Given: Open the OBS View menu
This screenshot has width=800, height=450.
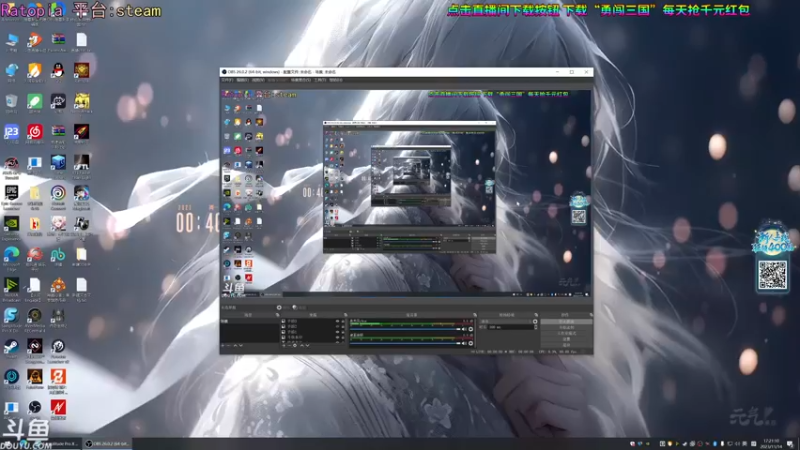Looking at the screenshot, I should pyautogui.click(x=258, y=80).
